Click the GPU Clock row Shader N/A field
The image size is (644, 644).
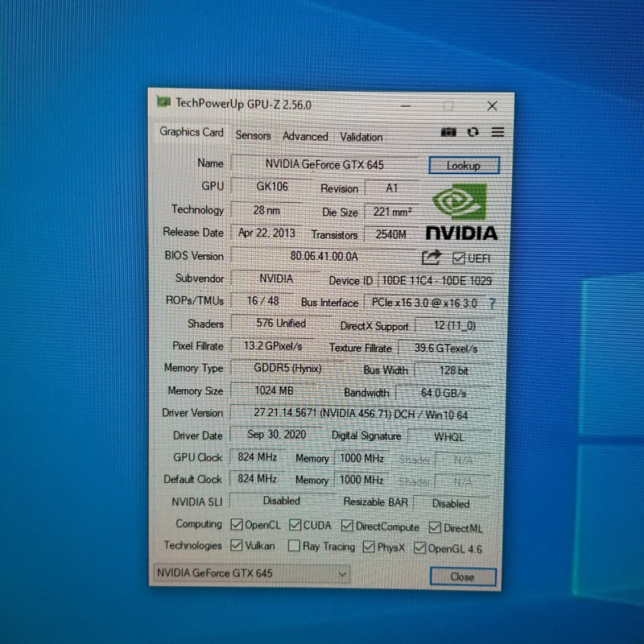pyautogui.click(x=463, y=460)
